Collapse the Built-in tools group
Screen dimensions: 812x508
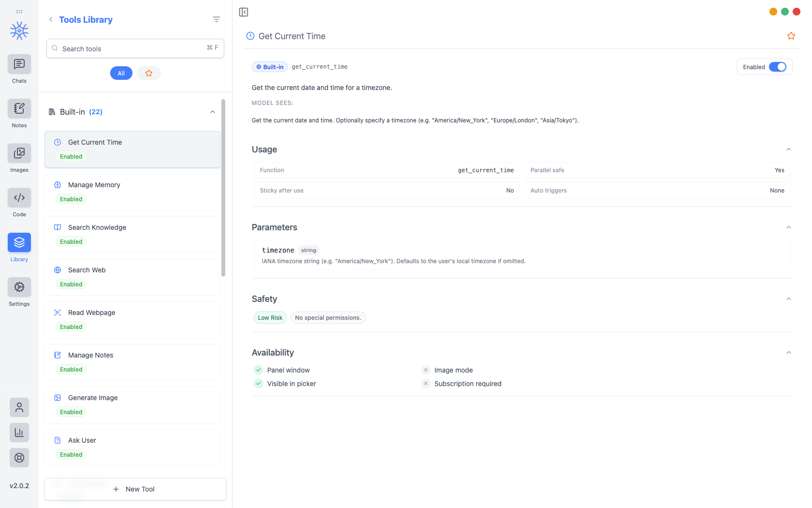pos(213,112)
